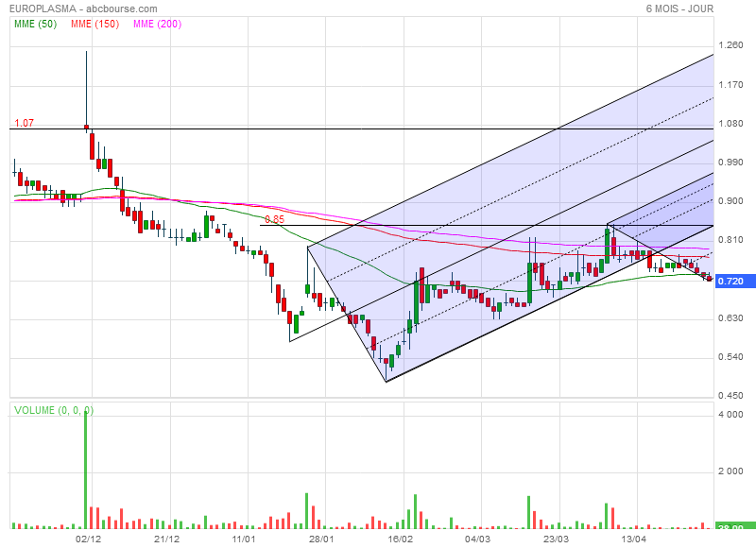
Task: Click the 11/01 date label
Action: point(244,539)
